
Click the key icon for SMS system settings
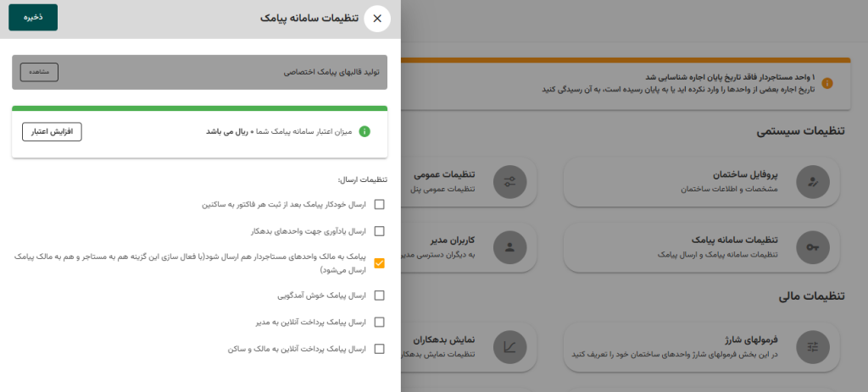point(813,246)
